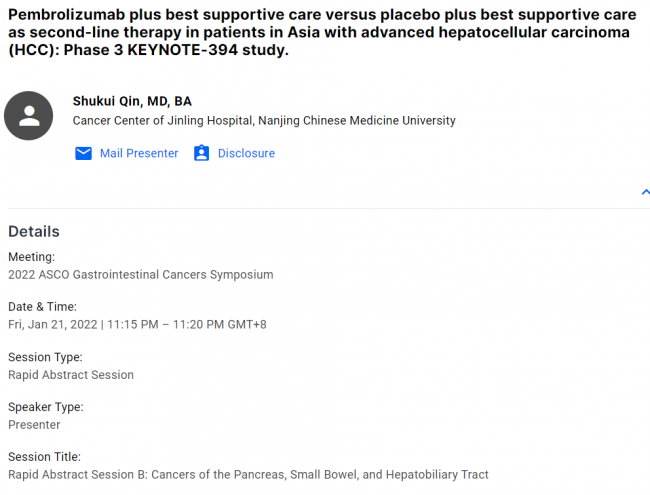Click the Rapid Abstract Session B session title

(248, 475)
